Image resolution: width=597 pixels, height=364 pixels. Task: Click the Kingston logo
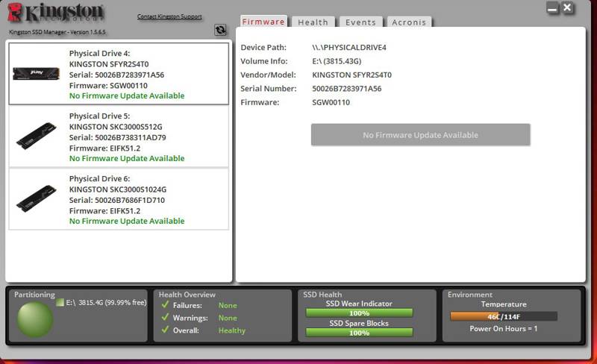coord(55,13)
